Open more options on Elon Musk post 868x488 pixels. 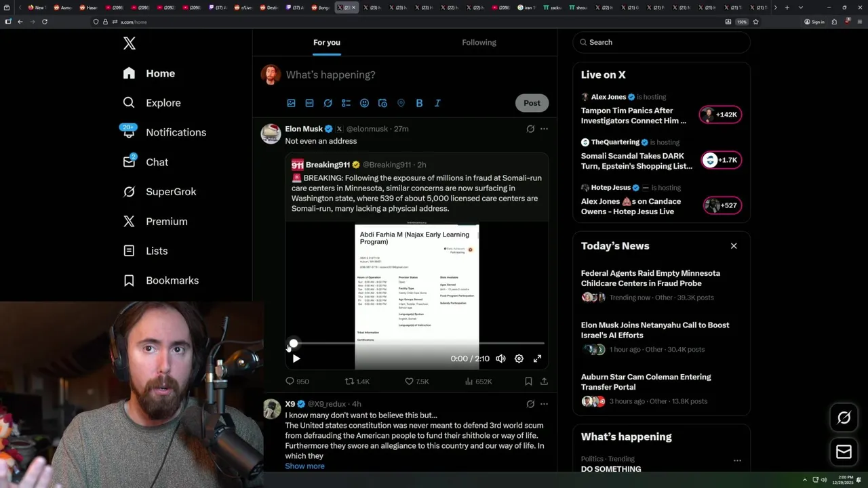point(544,129)
